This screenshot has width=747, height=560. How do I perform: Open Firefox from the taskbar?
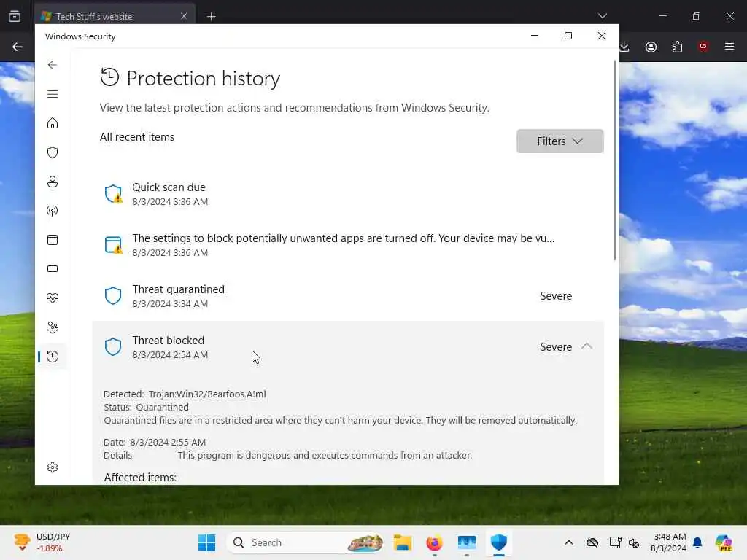434,542
